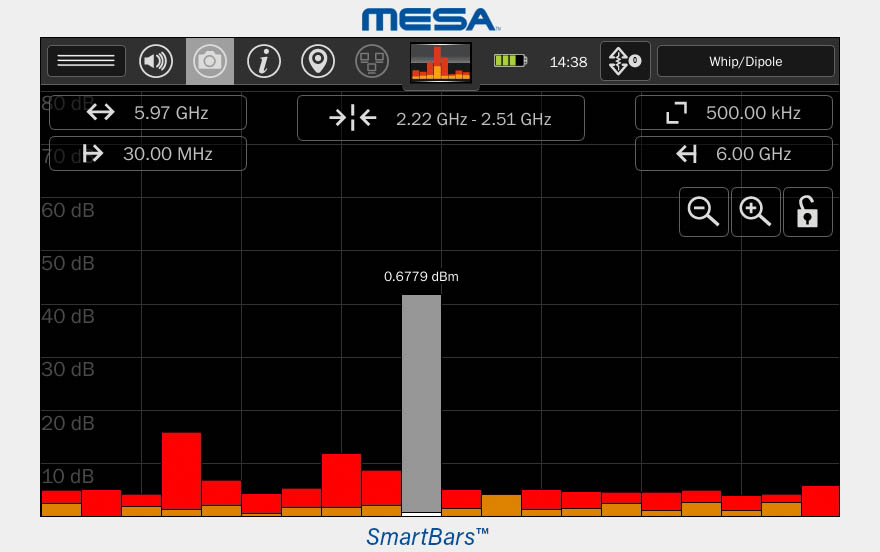Open the Whip/Dipole antenna selector

point(745,61)
